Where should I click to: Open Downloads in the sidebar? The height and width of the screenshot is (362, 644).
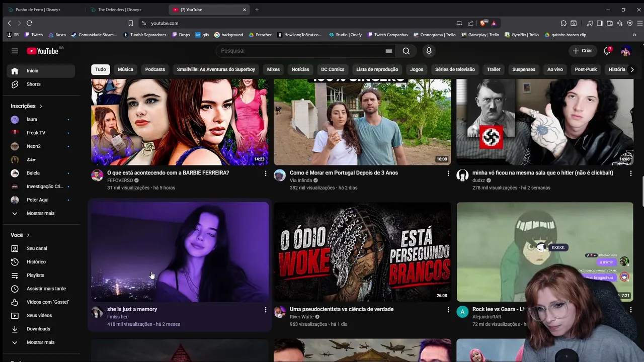41,329
